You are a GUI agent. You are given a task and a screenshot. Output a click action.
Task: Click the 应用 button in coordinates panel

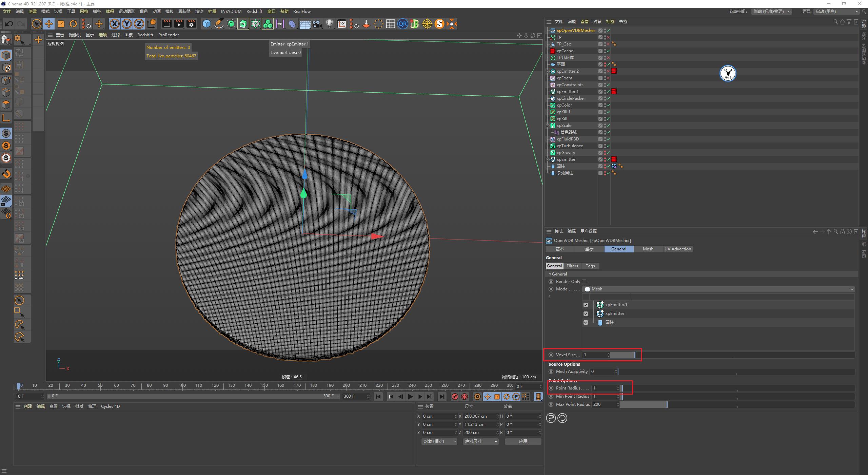pyautogui.click(x=523, y=441)
